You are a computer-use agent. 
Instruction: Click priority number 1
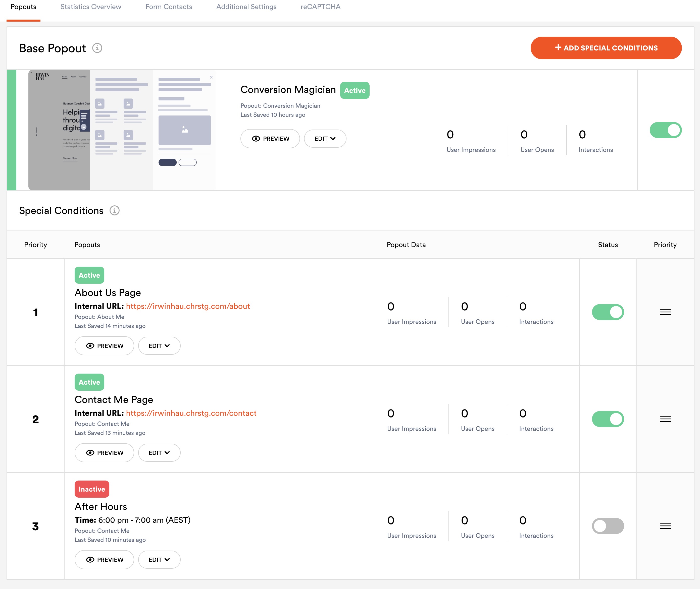click(35, 313)
